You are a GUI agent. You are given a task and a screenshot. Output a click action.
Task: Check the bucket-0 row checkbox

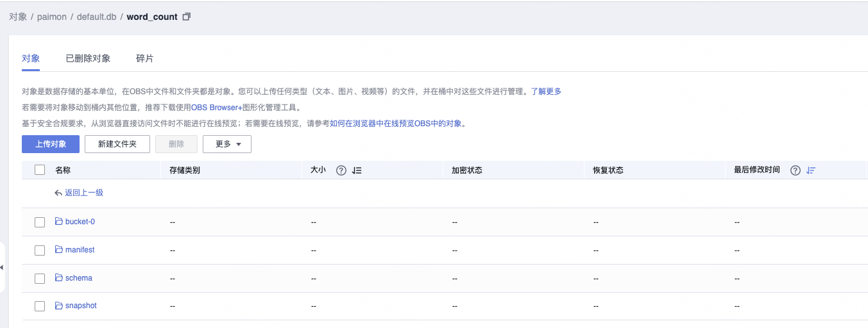[40, 222]
